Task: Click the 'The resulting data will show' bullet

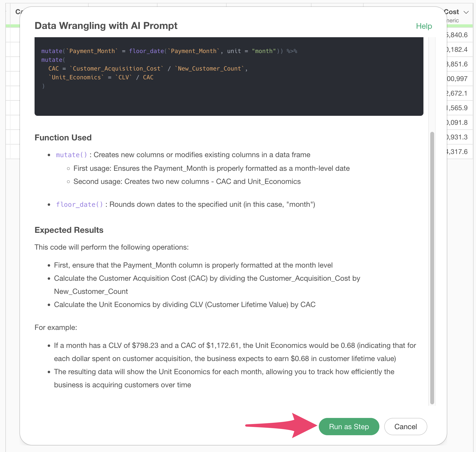Action: [x=224, y=378]
